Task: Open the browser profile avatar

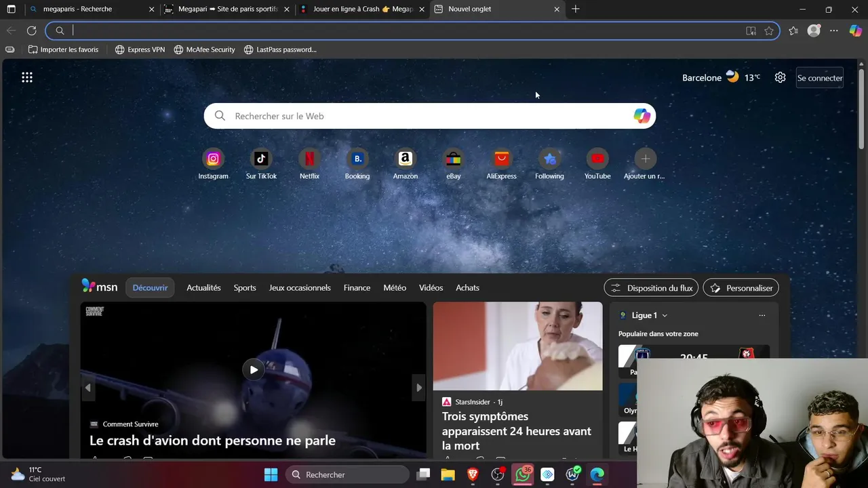Action: (x=814, y=30)
